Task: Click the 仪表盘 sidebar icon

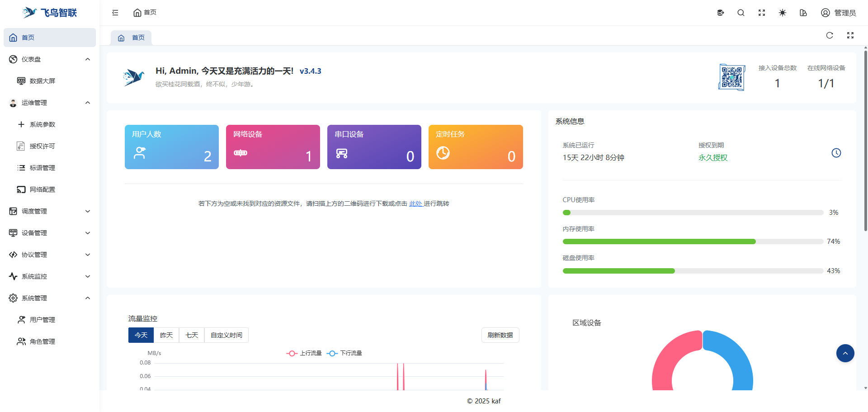Action: click(13, 59)
